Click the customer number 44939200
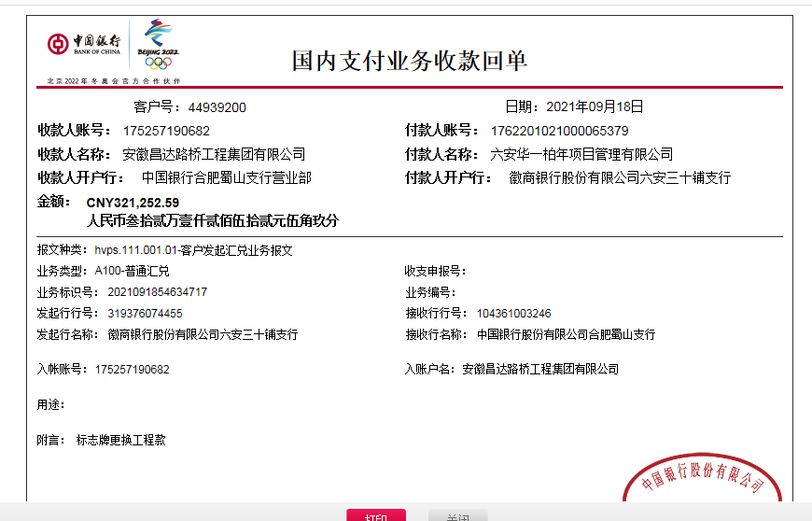Viewport: 812px width, 521px height. (217, 107)
